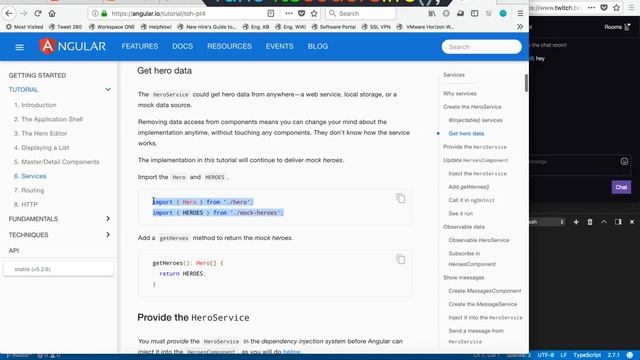Open Angular logo home link

(73, 47)
